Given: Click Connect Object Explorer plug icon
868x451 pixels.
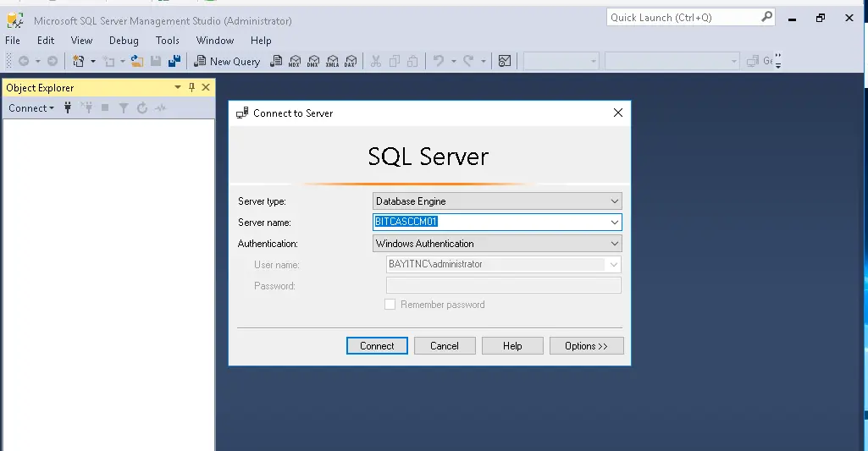Looking at the screenshot, I should point(68,108).
